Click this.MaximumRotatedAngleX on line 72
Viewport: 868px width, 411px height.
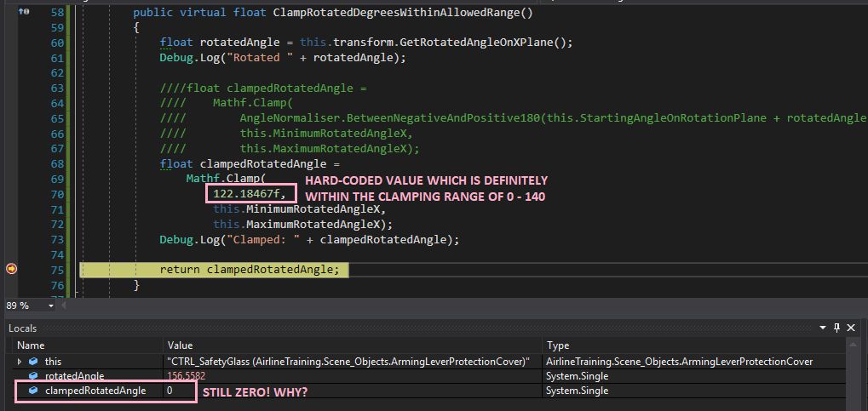pos(301,225)
